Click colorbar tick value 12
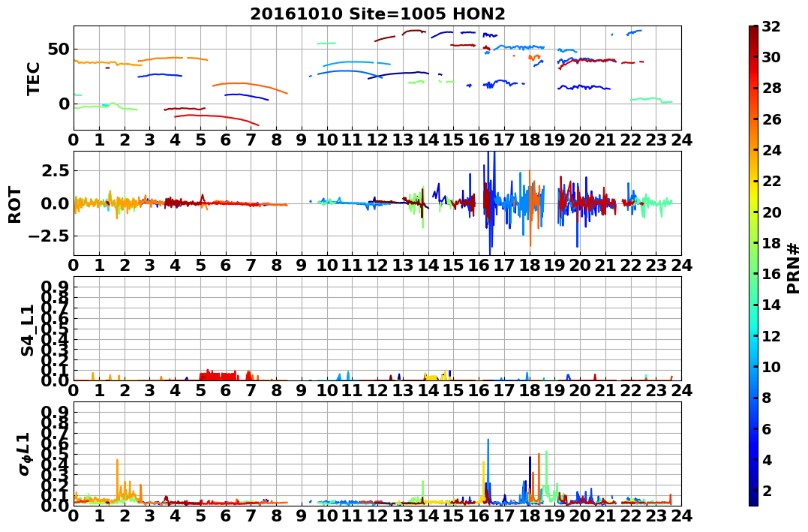 click(771, 335)
